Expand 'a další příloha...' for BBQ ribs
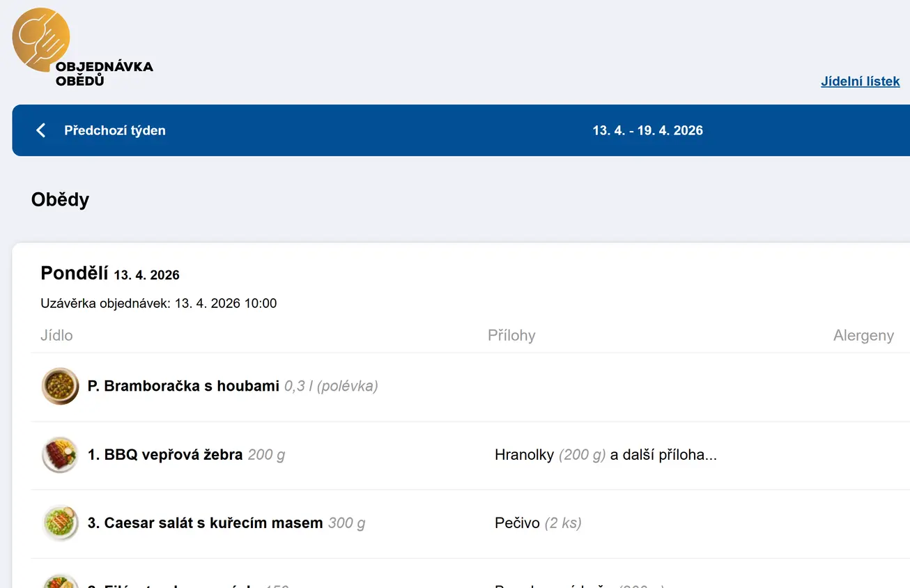Screen dimensions: 910x588 663,455
